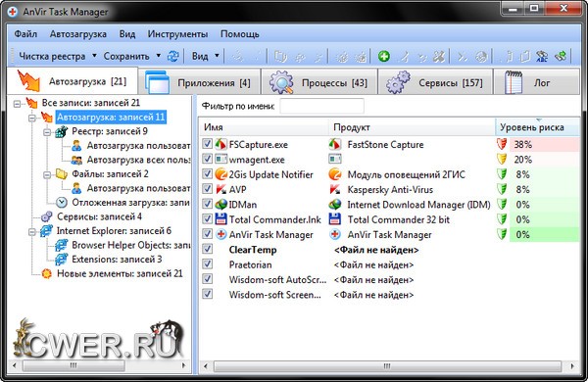Disable the IDMan startup checkbox
588x382 pixels.
click(208, 204)
